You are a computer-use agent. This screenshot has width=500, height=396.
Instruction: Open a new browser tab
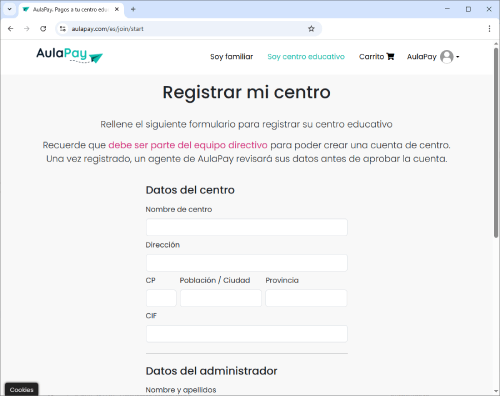(133, 9)
